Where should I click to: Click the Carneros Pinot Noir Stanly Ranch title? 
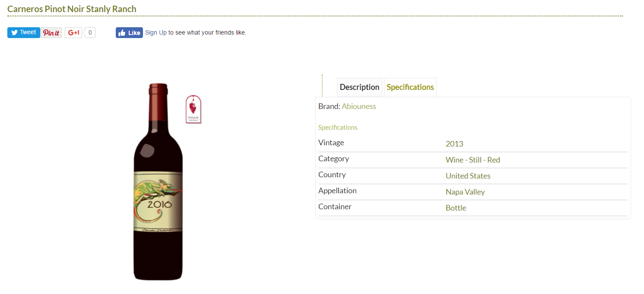coord(72,9)
